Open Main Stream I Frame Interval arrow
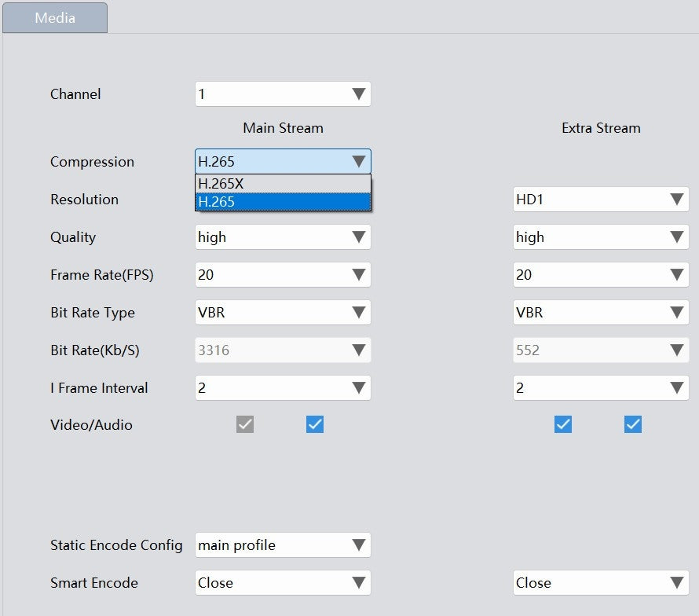This screenshot has height=616, width=699. (x=359, y=388)
